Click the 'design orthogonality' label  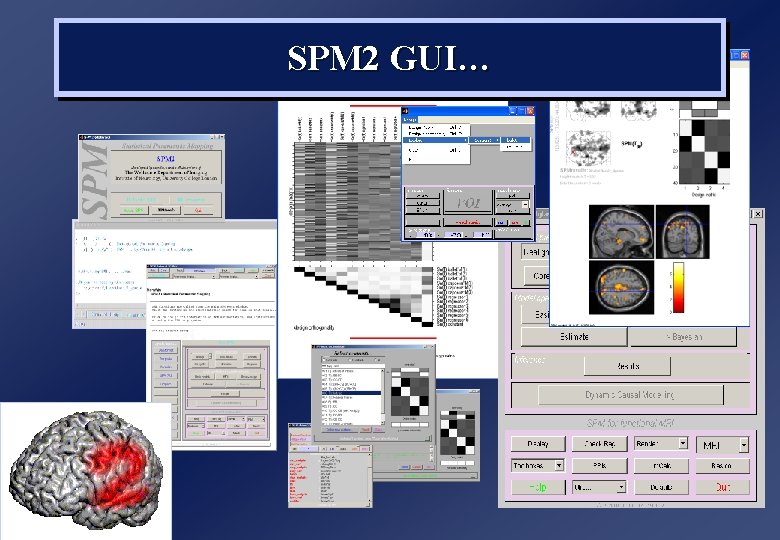314,328
